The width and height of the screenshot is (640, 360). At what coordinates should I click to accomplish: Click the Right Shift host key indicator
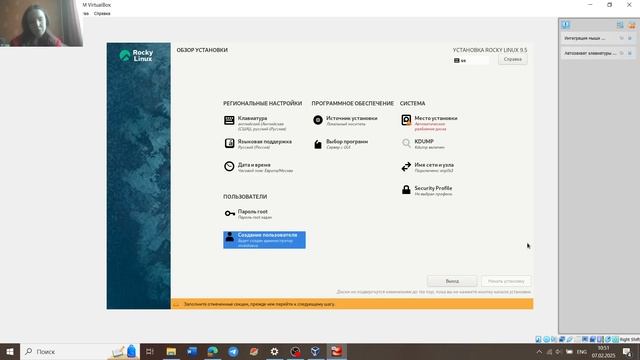point(629,340)
